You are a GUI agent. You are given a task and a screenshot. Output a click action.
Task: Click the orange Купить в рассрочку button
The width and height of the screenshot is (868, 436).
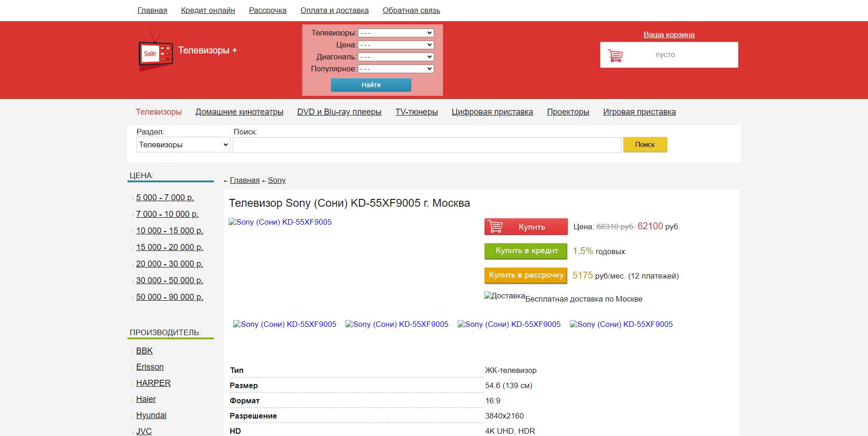526,275
